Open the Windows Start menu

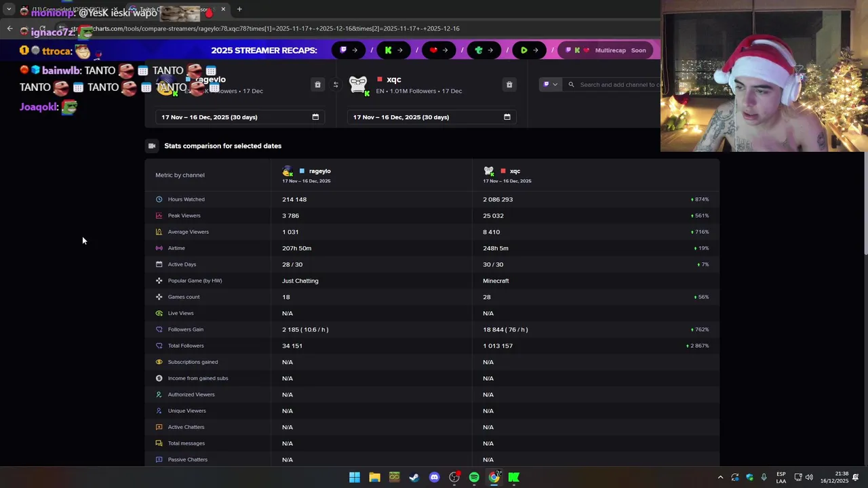click(x=355, y=477)
